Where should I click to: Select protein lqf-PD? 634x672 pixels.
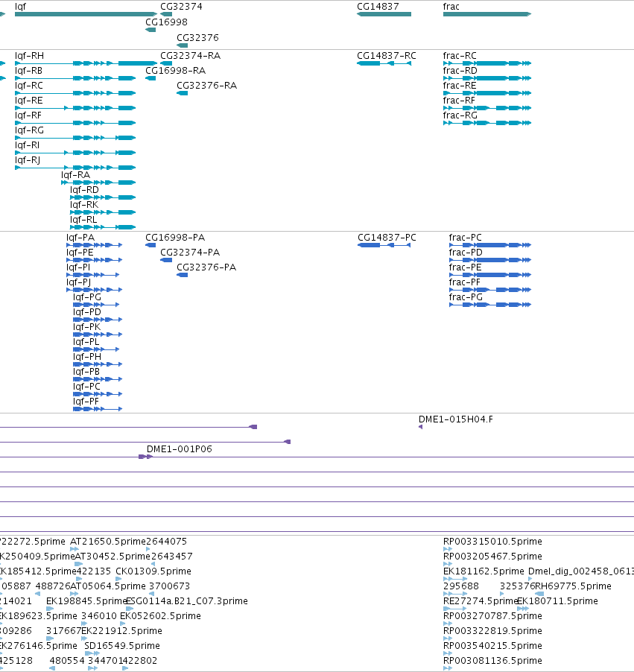pyautogui.click(x=98, y=320)
